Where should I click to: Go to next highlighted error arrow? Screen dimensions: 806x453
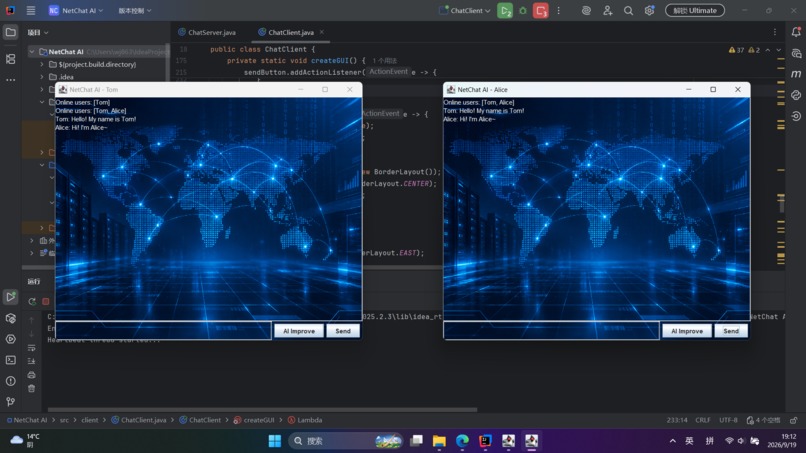pos(778,50)
